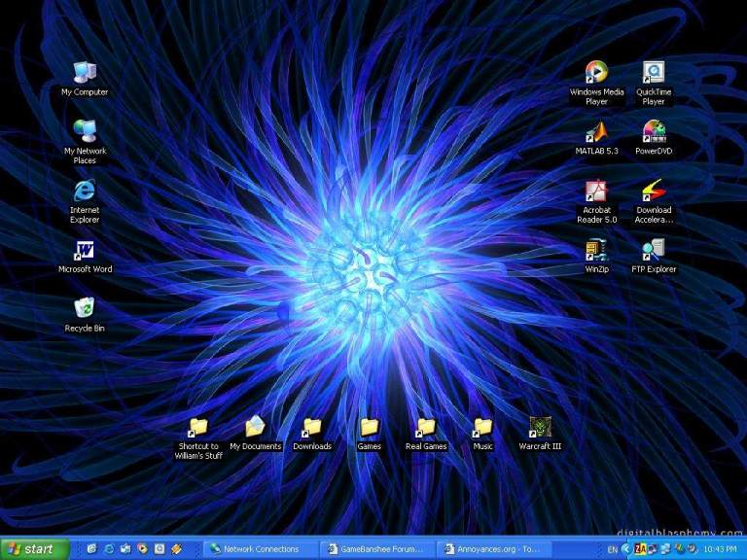This screenshot has height=560, width=747.
Task: Switch to Annoyances.org taskbar window
Action: pyautogui.click(x=494, y=549)
